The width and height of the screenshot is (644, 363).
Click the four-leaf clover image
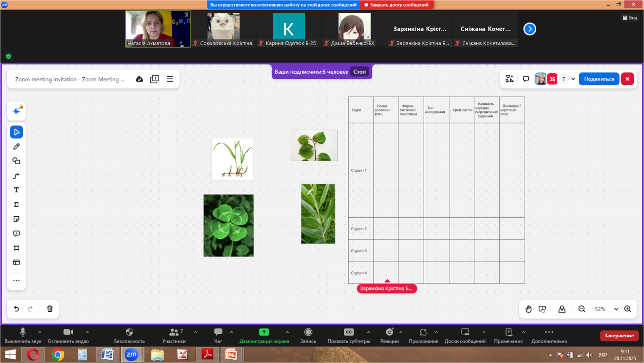click(x=229, y=226)
